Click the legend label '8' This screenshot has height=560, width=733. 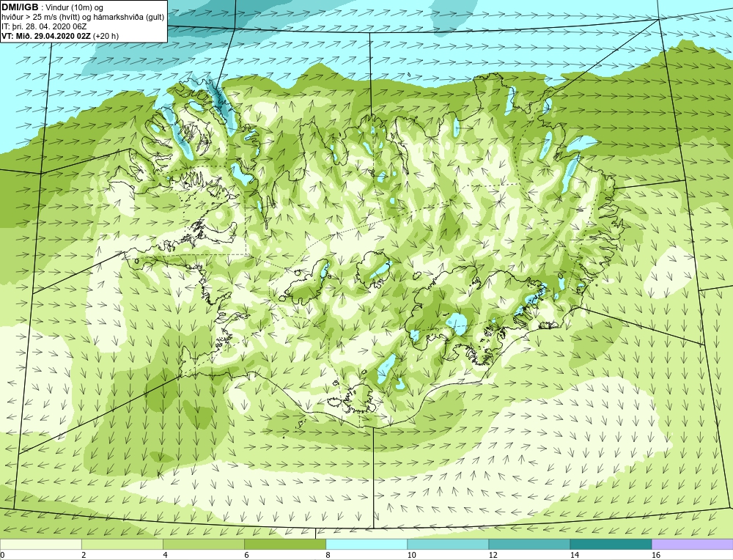(x=328, y=555)
